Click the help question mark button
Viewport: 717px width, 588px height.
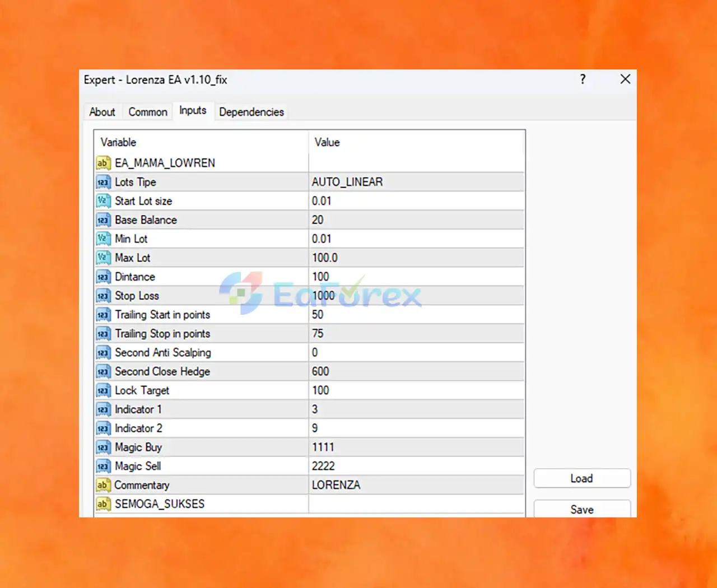(583, 80)
